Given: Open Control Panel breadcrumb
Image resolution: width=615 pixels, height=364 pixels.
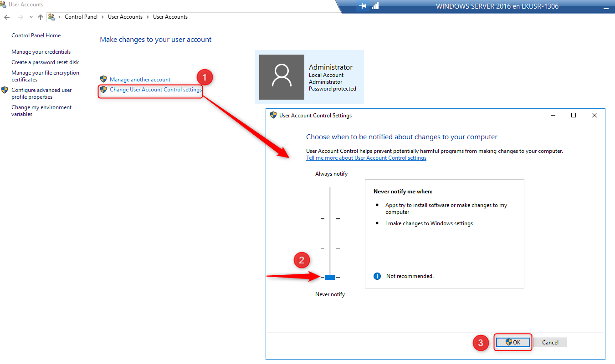Looking at the screenshot, I should (81, 17).
